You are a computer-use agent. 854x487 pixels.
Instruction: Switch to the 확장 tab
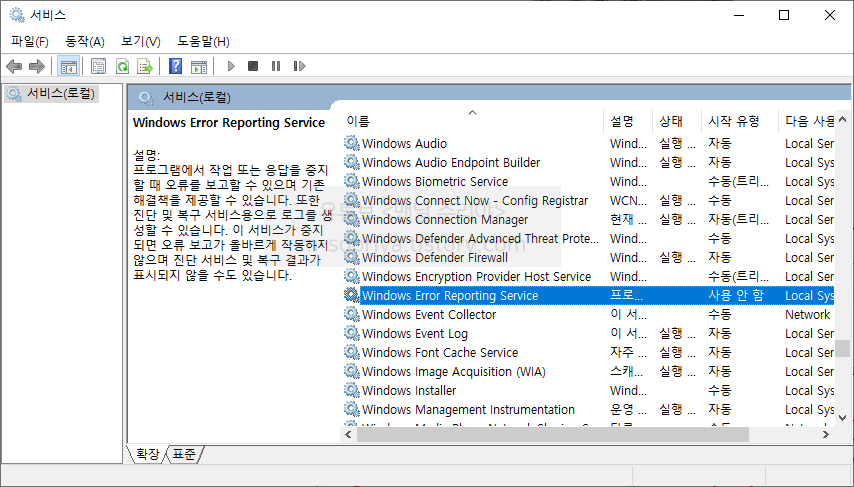coord(148,454)
